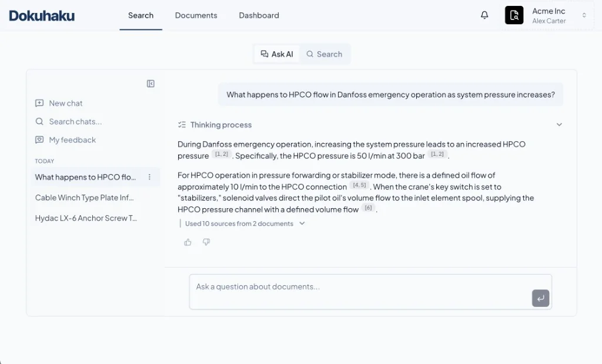
Task: Click the thumbs up feedback icon
Action: pyautogui.click(x=188, y=242)
